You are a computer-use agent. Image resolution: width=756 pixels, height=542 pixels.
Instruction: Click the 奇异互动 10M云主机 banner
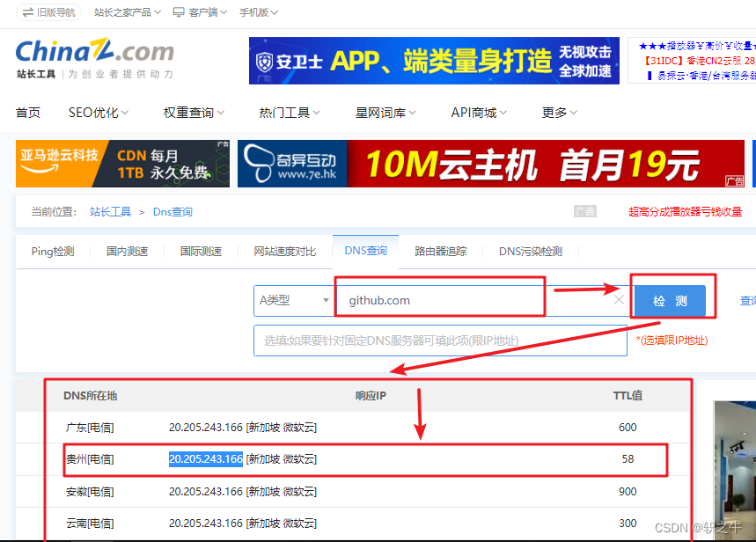tap(491, 164)
